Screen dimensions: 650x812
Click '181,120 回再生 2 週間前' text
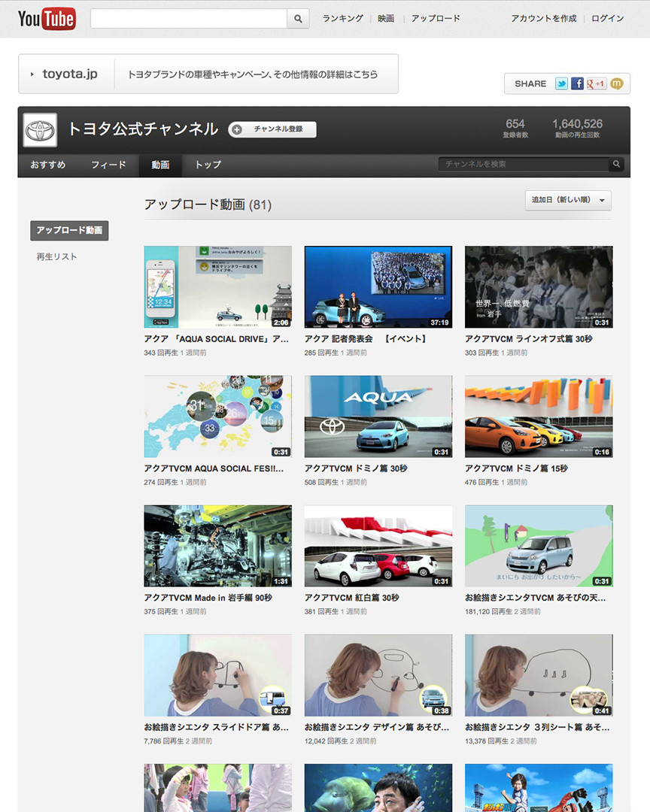(503, 611)
